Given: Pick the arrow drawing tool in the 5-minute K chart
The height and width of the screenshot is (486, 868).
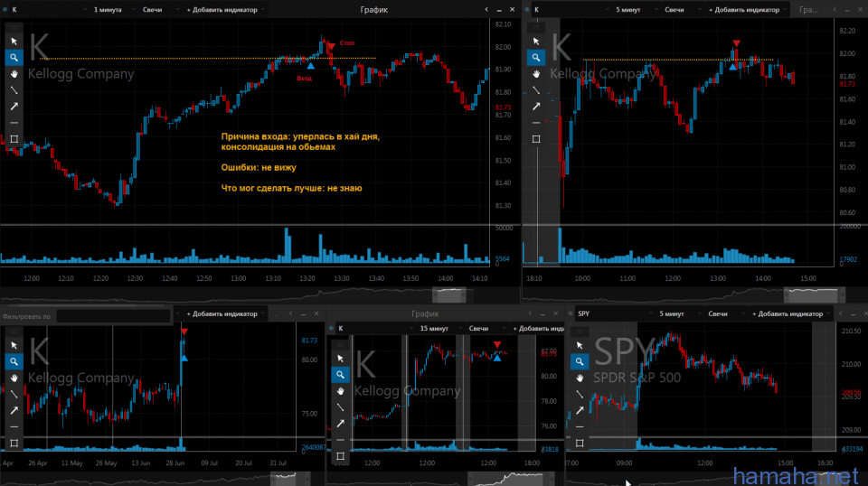Looking at the screenshot, I should (536, 107).
